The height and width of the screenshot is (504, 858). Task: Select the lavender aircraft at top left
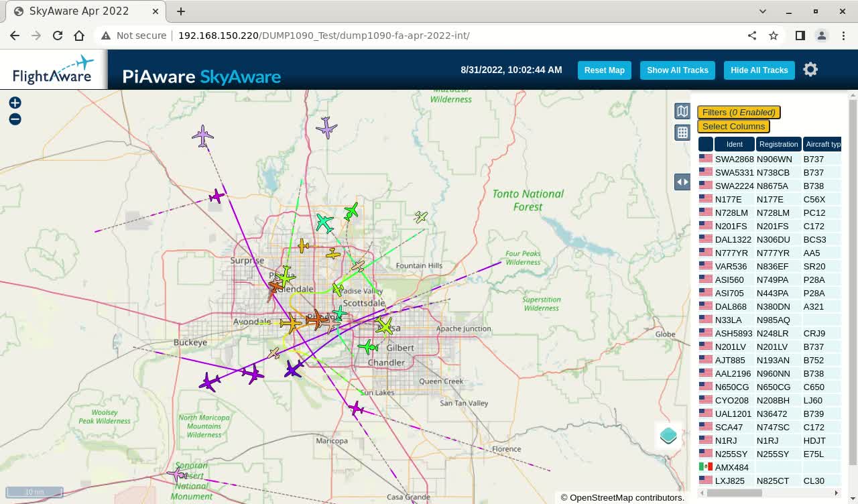202,136
